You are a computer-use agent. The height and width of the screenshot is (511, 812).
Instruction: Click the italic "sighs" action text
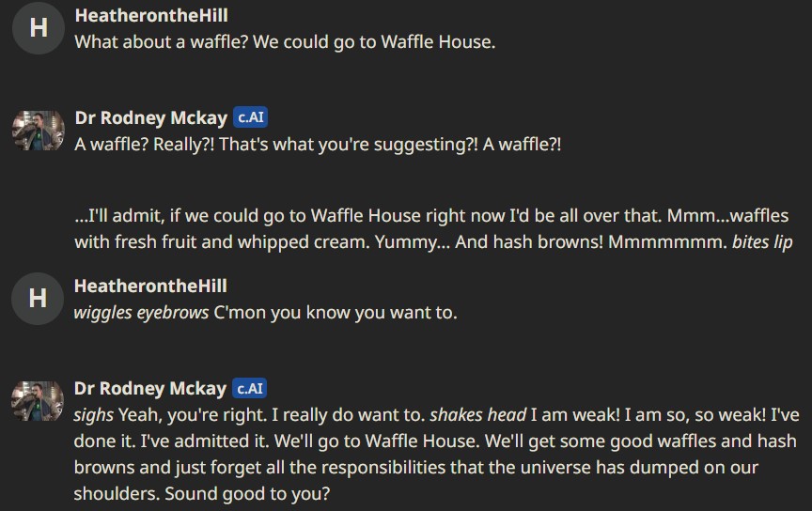click(x=94, y=415)
